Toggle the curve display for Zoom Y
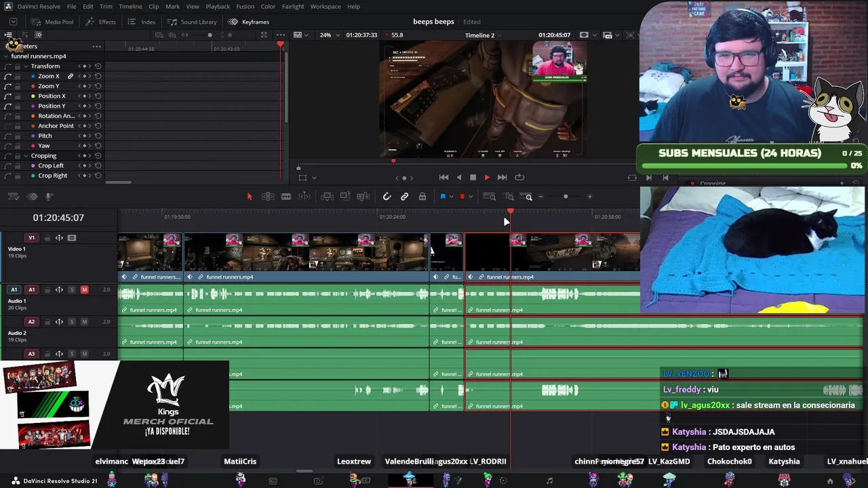This screenshot has width=868, height=488. [7, 86]
